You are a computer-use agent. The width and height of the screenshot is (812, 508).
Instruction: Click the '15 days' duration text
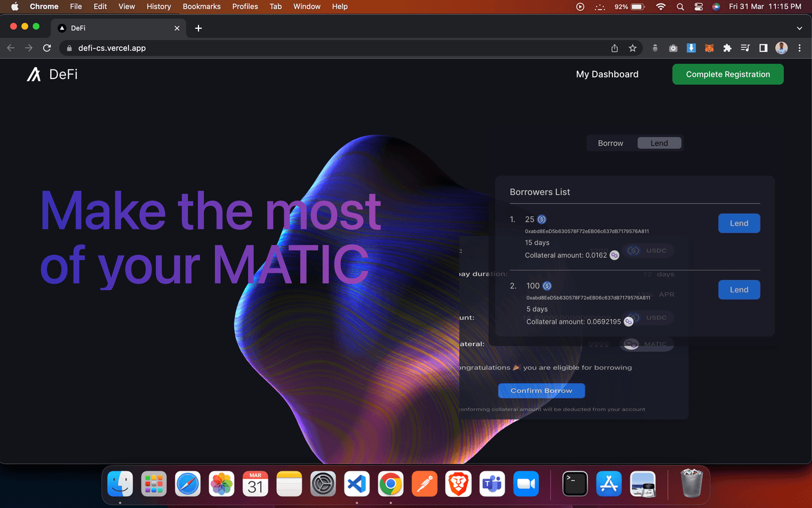coord(537,243)
